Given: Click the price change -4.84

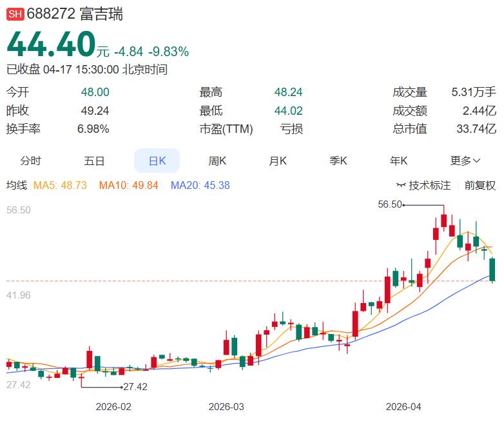Looking at the screenshot, I should pos(128,52).
